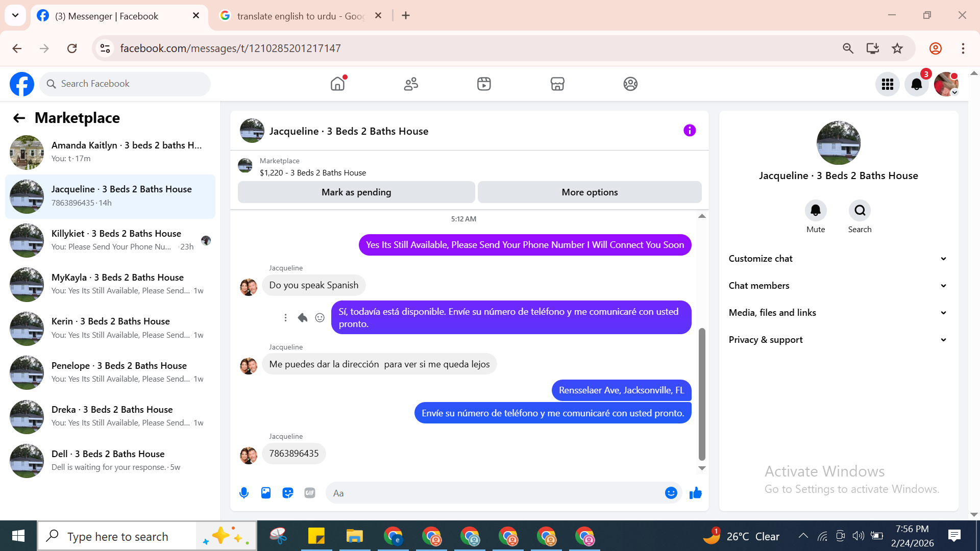This screenshot has height=551, width=980.
Task: Send a thumbs up like
Action: point(695,493)
